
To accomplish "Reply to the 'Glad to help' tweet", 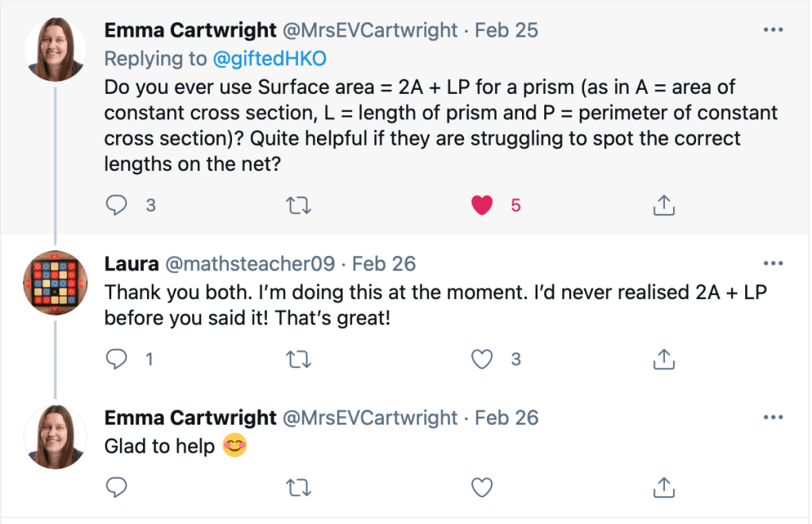I will pyautogui.click(x=117, y=485).
